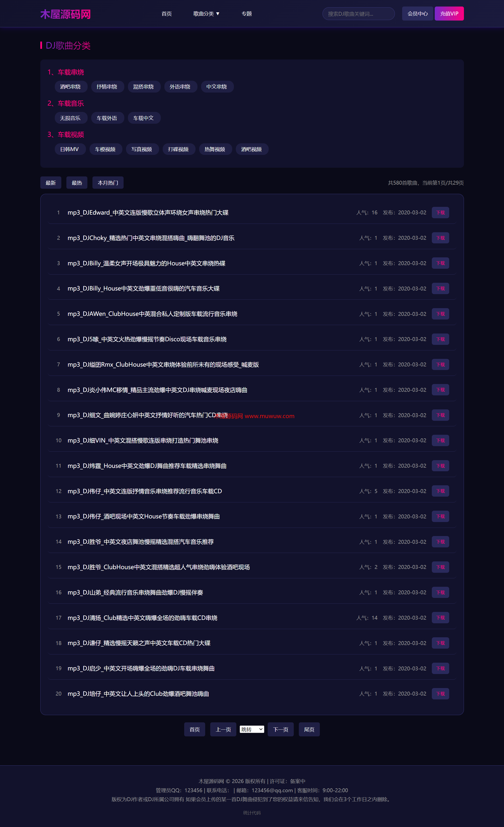Download the DJEdward song in row 1
This screenshot has height=827, width=504.
[x=440, y=212]
